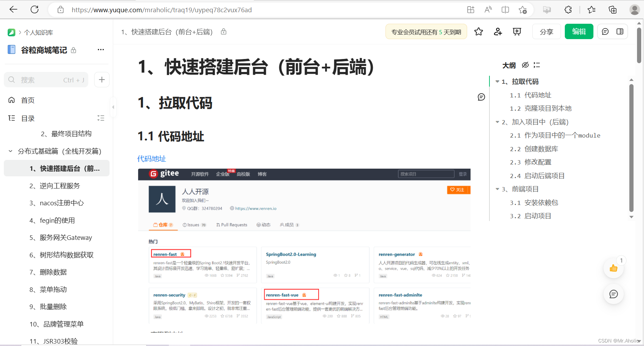Start presentation mode with the slideshow icon
This screenshot has width=644, height=346.
517,31
